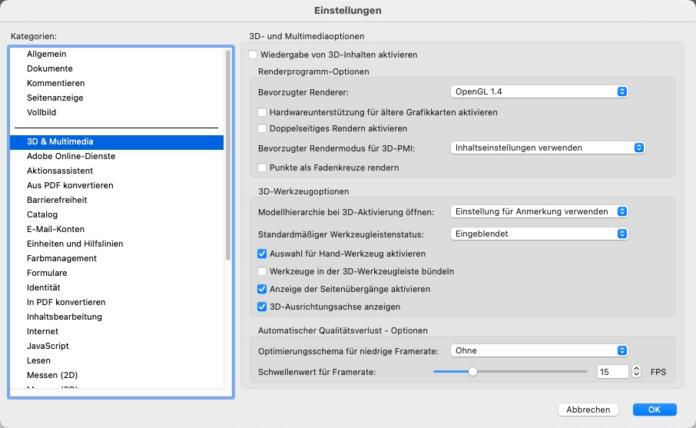Toggle Doppelseitiges Rendern aktivieren checkbox
Image resolution: width=696 pixels, height=428 pixels.
point(263,129)
